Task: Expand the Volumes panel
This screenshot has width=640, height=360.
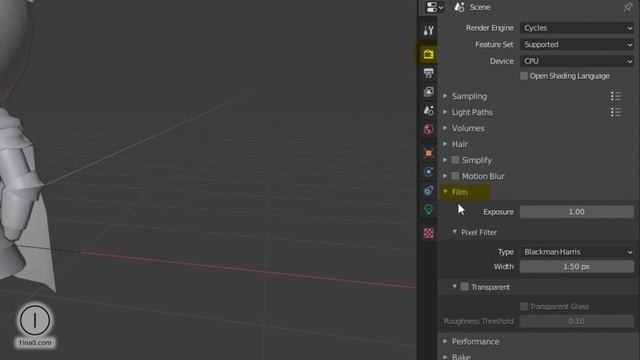Action: (468, 128)
